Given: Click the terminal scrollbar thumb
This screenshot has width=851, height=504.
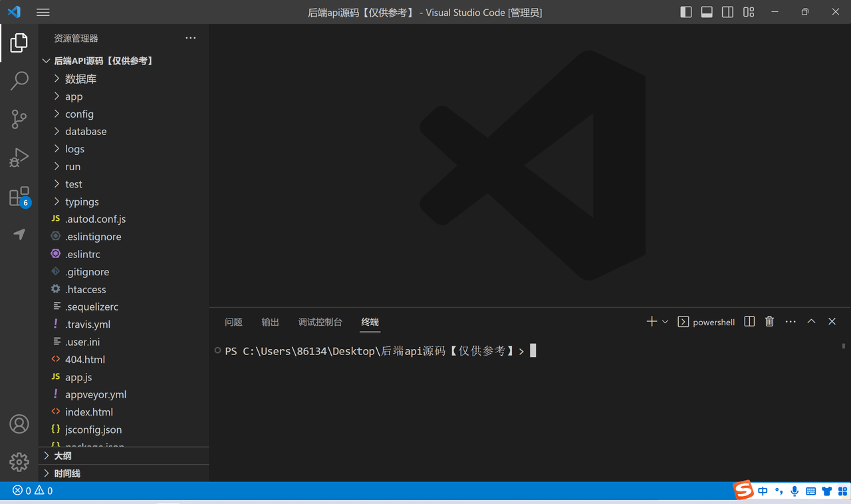Looking at the screenshot, I should (x=844, y=346).
